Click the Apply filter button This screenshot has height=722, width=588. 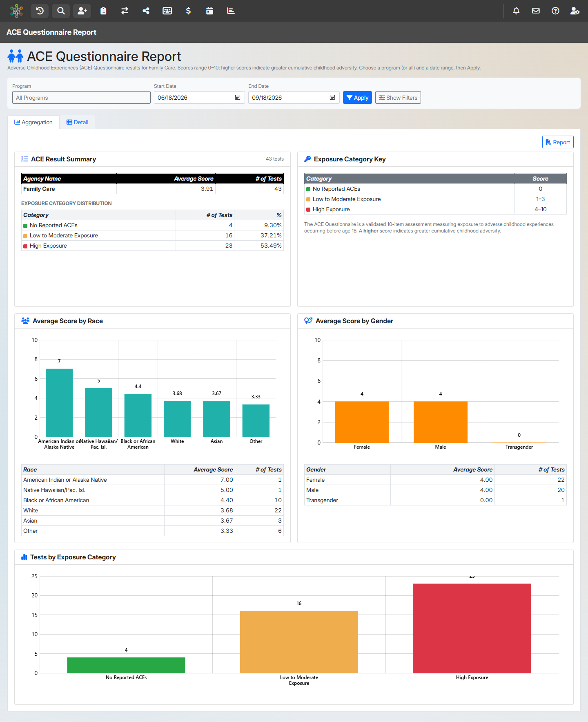coord(357,98)
